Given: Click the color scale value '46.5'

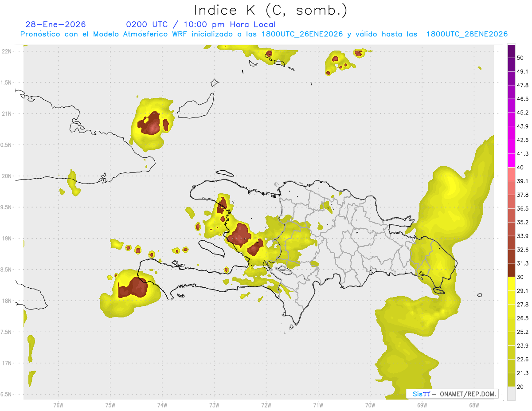Looking at the screenshot, I should [x=522, y=99].
